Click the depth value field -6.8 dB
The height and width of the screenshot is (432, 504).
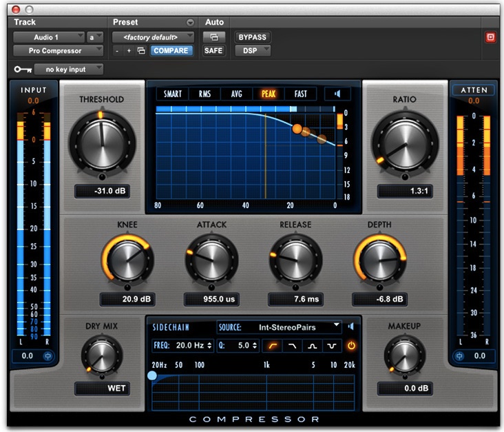pyautogui.click(x=379, y=299)
